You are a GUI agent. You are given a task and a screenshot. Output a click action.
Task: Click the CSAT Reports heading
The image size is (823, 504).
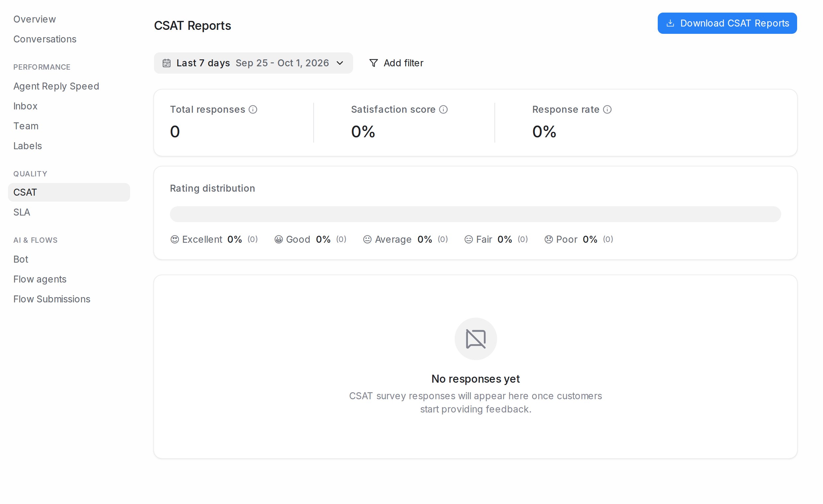[192, 26]
